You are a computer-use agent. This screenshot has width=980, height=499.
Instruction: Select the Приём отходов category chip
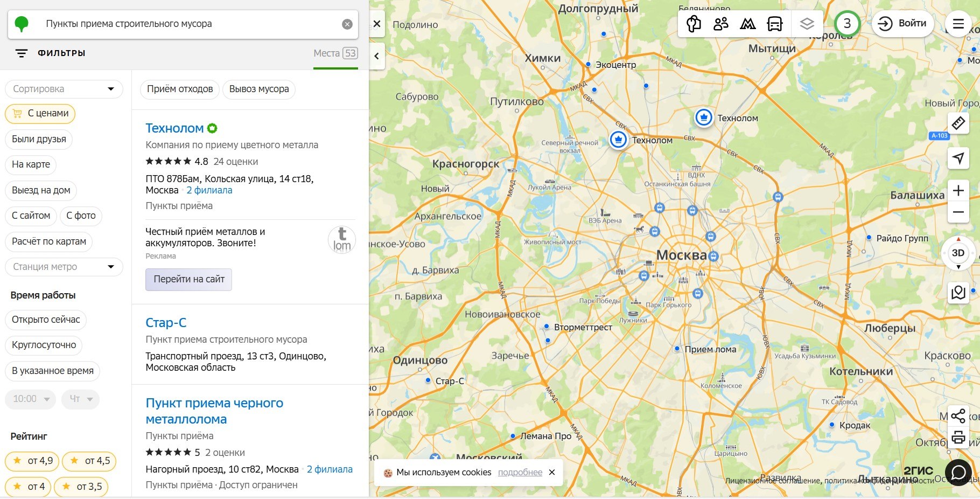[x=180, y=89]
